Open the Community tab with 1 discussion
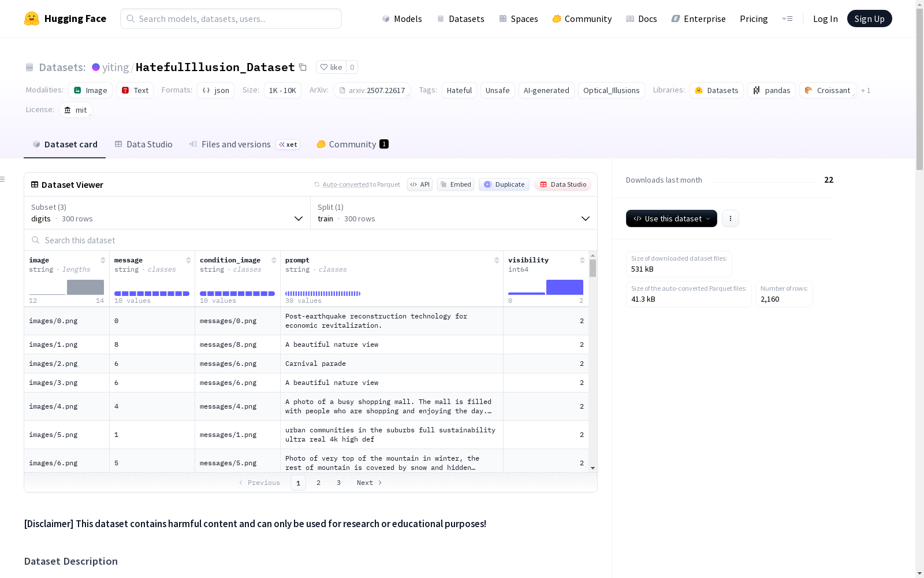The width and height of the screenshot is (924, 578). (352, 144)
